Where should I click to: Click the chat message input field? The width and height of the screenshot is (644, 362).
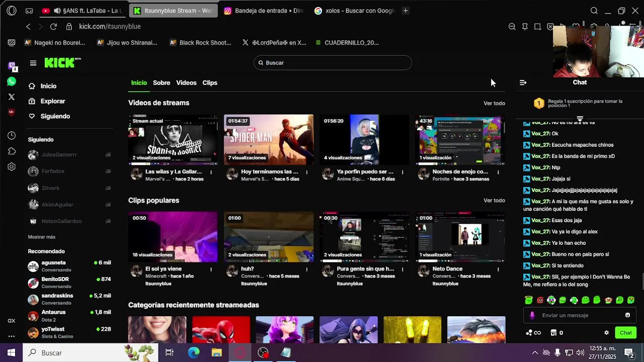[580, 315]
